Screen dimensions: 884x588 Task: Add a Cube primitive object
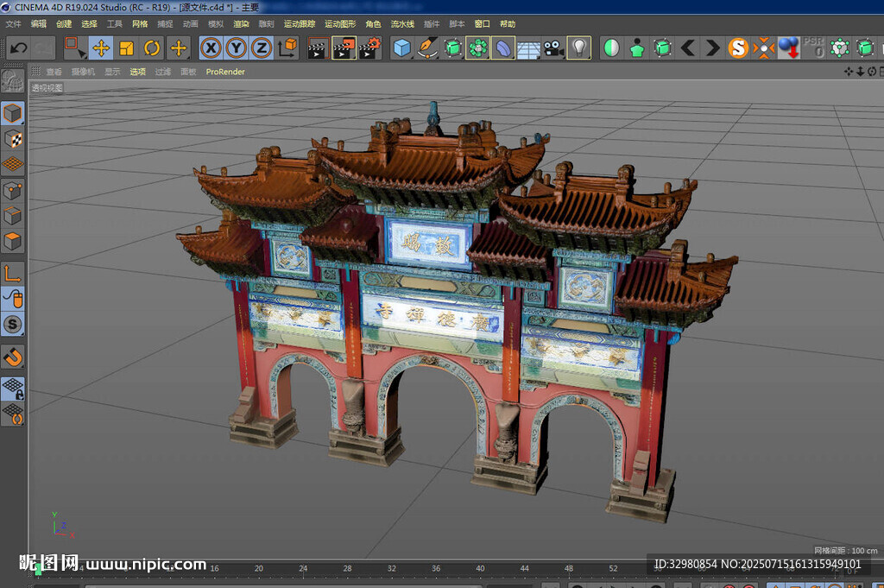click(402, 47)
